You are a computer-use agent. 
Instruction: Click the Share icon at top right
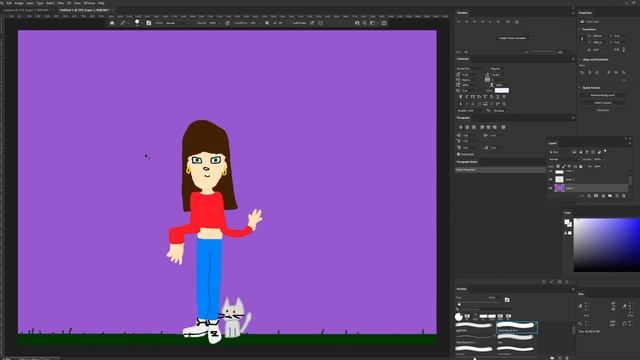(384, 23)
